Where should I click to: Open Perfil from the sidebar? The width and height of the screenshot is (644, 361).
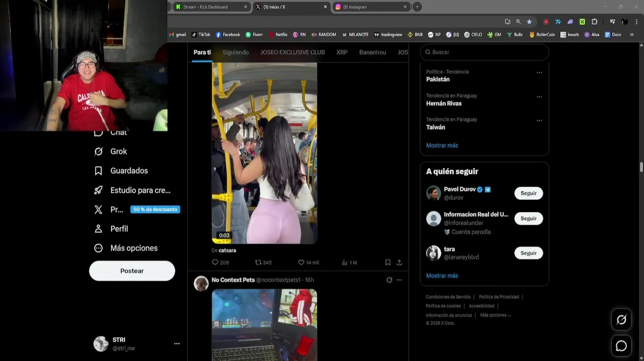(x=111, y=229)
